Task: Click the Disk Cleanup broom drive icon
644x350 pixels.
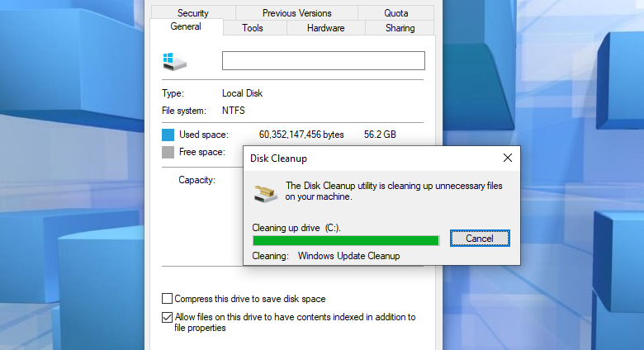Action: tap(265, 193)
